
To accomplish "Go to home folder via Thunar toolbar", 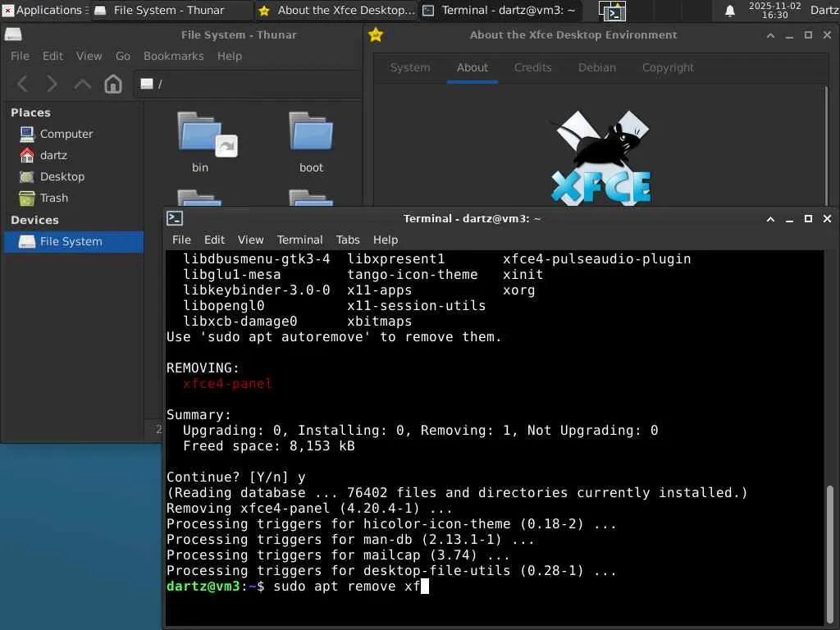I will [x=112, y=84].
